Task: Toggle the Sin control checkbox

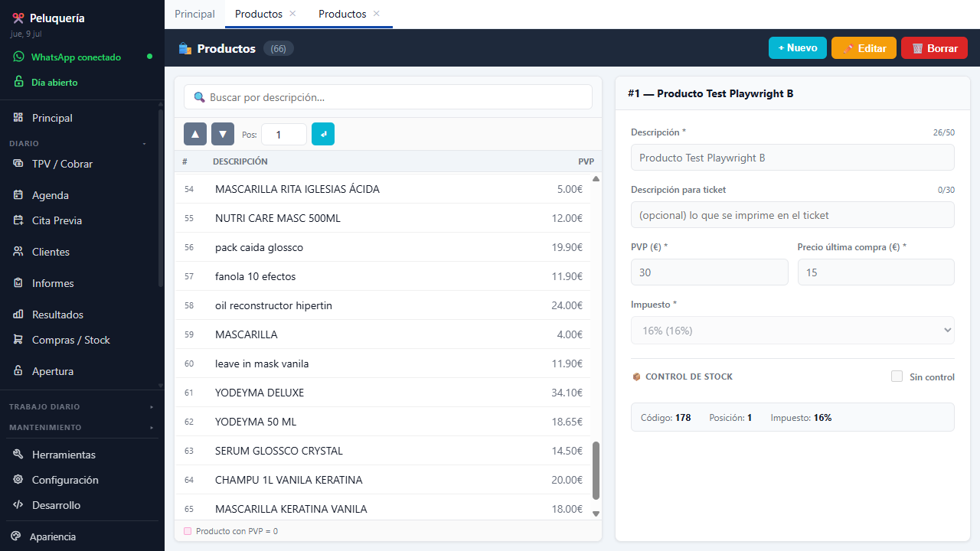Action: [x=897, y=377]
